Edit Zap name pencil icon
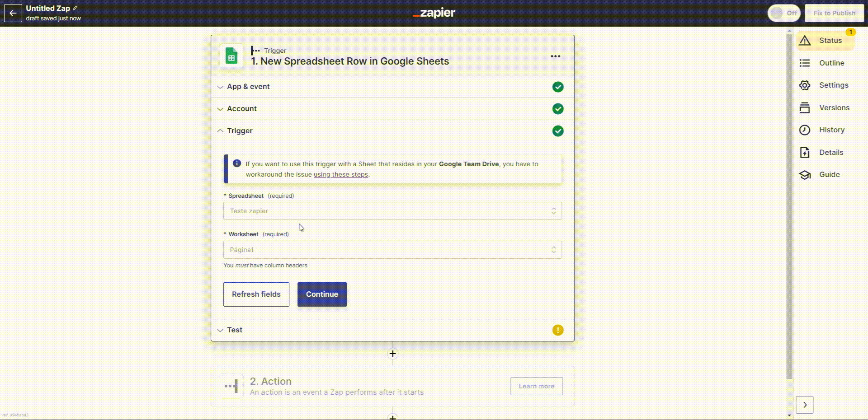 click(x=75, y=8)
